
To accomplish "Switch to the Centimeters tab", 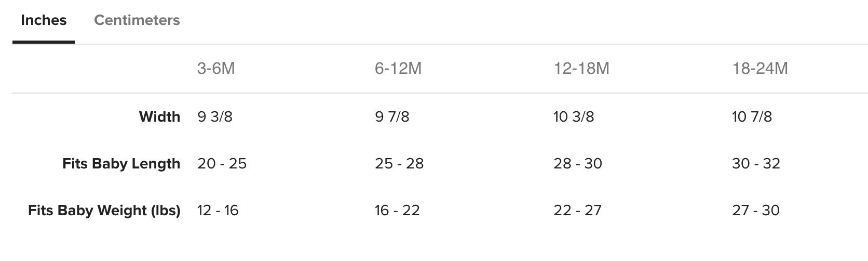I will coord(137,20).
